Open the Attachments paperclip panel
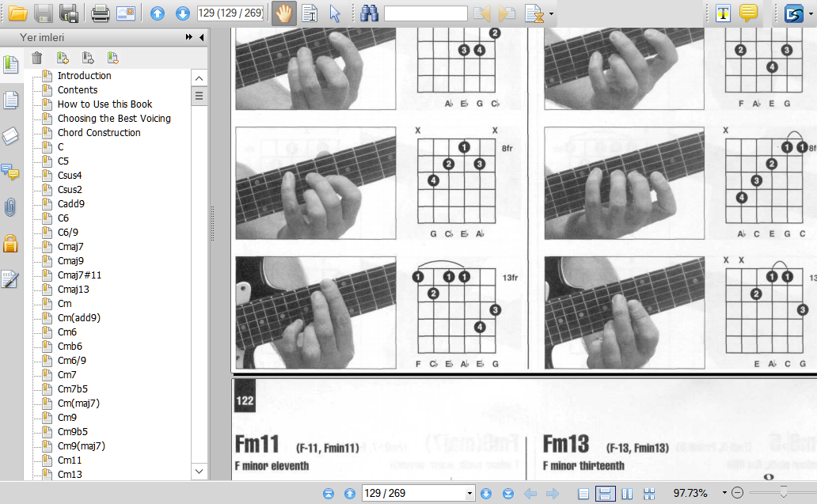The height and width of the screenshot is (504, 817). coord(10,208)
